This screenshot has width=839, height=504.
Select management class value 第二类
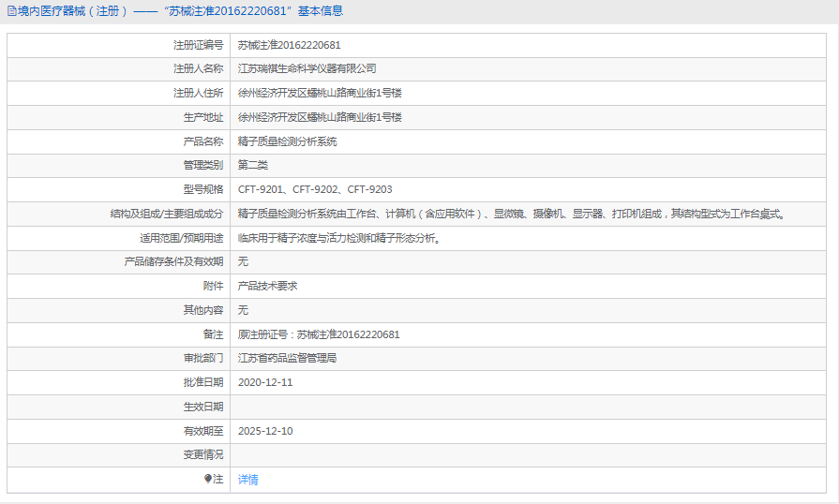252,165
